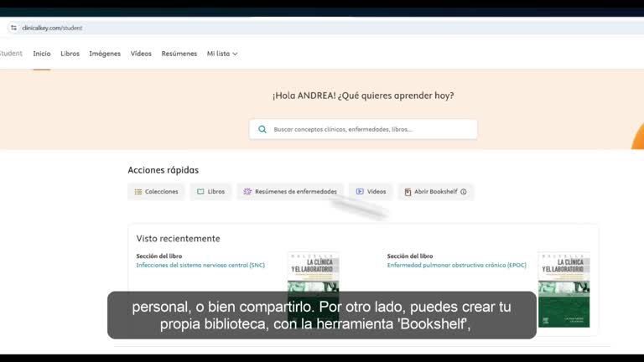Open Infecciones del sistema nervioso central link
Image resolution: width=644 pixels, height=362 pixels.
click(x=200, y=265)
